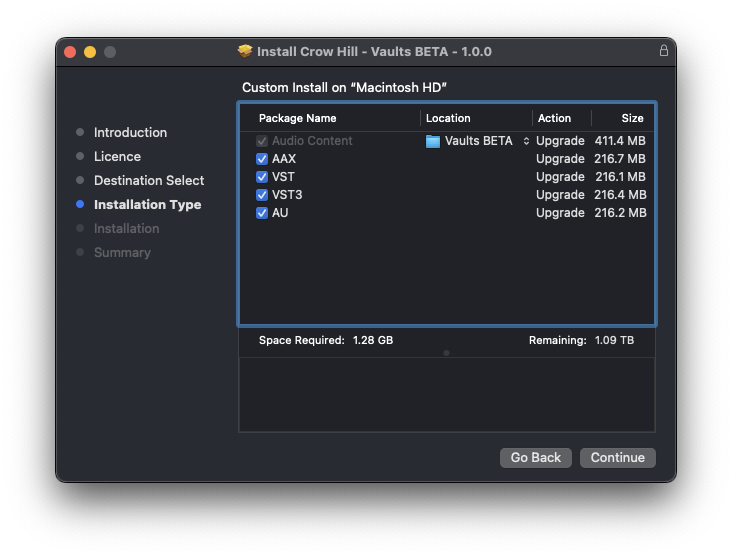Uncheck the AU package checkbox
Screen dimensions: 732x556
tap(262, 213)
